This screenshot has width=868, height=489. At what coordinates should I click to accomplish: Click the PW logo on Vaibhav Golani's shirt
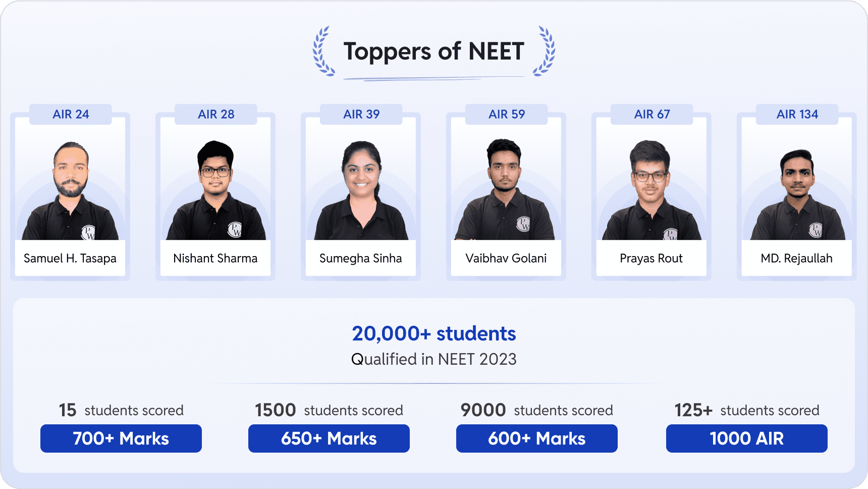click(523, 223)
